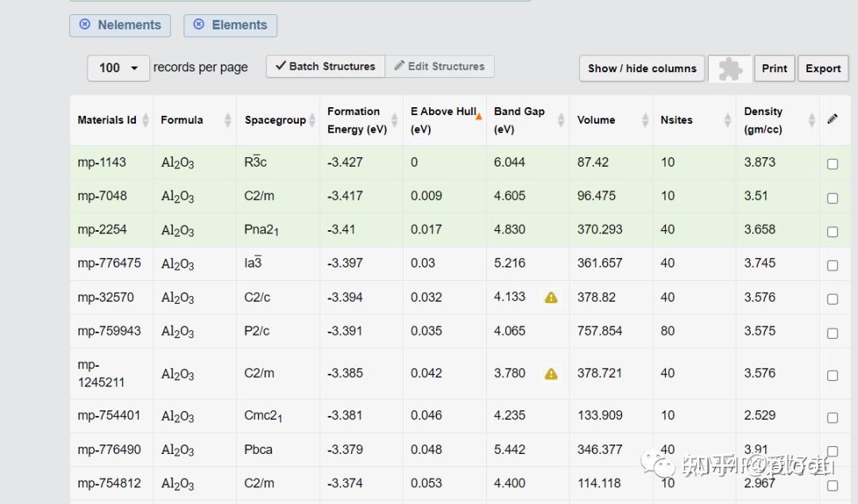Open the mp-7048 material entry
This screenshot has height=504, width=858.
(102, 196)
